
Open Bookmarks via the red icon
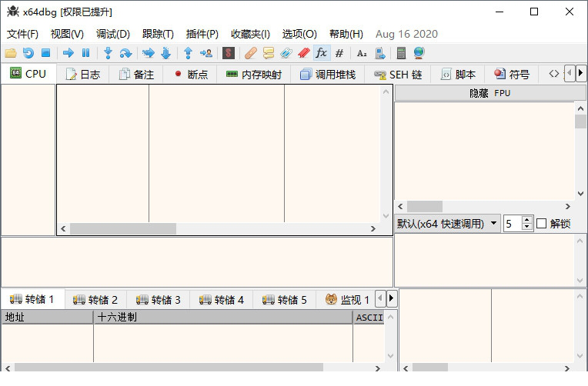click(304, 53)
